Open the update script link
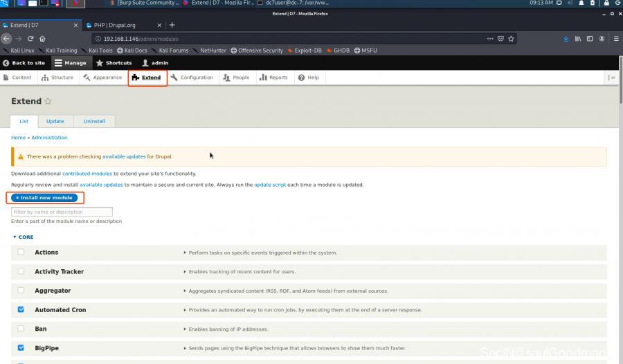 (x=269, y=185)
